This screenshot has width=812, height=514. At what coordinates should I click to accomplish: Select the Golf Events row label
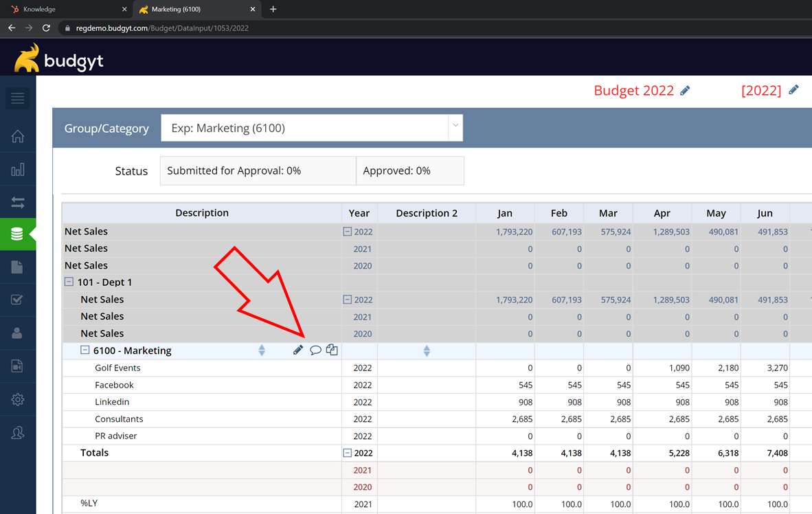tap(117, 368)
